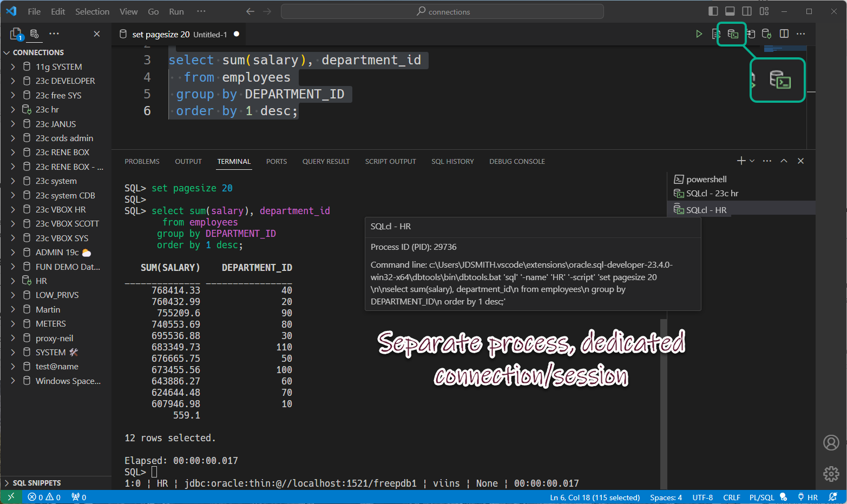847x504 pixels.
Task: Switch to the QUERY RESULT tab
Action: pos(326,161)
